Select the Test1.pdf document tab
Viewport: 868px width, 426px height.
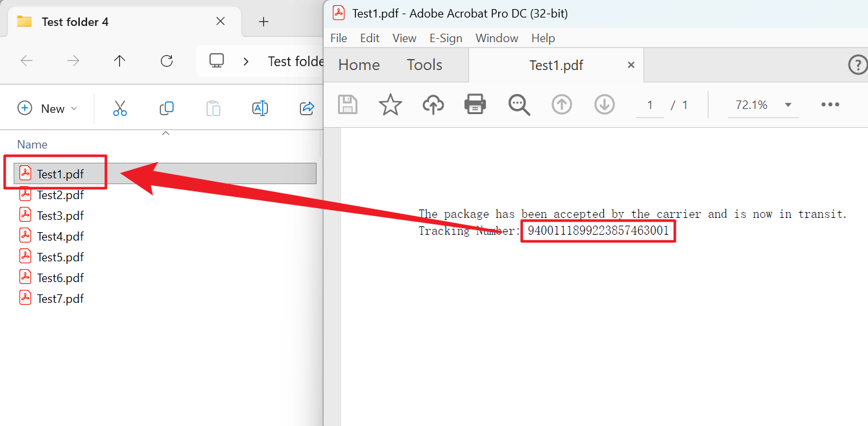pos(556,65)
